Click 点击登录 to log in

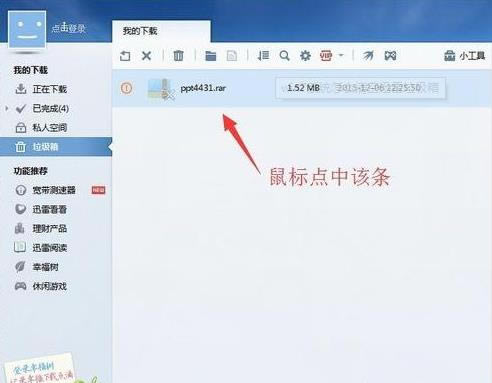(x=68, y=28)
